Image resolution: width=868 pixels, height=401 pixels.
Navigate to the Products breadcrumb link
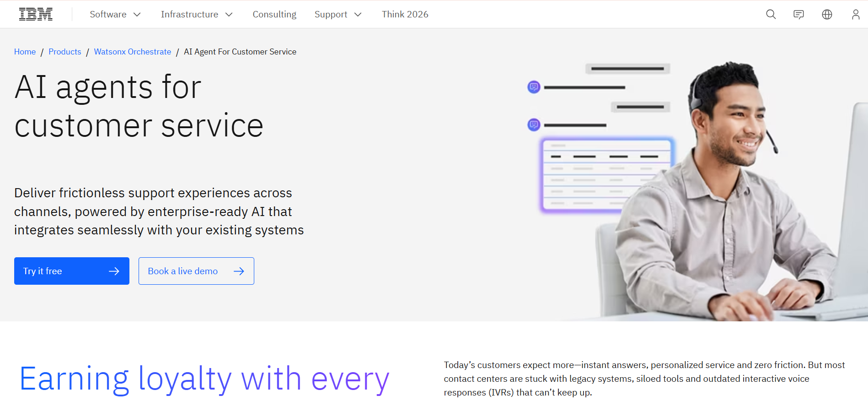click(x=64, y=52)
